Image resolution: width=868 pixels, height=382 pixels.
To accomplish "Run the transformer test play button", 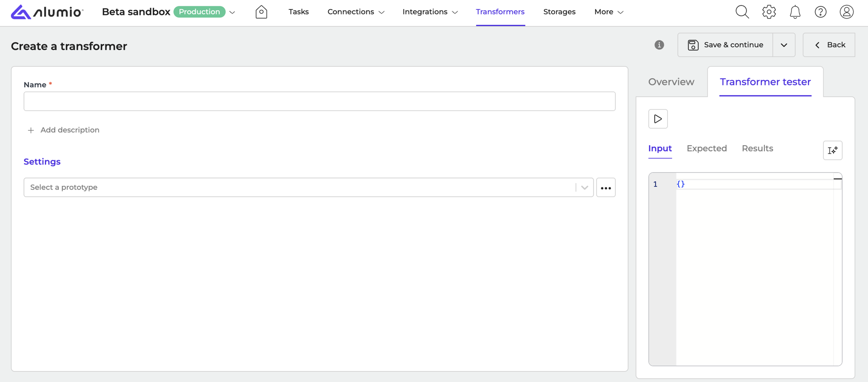I will point(658,119).
